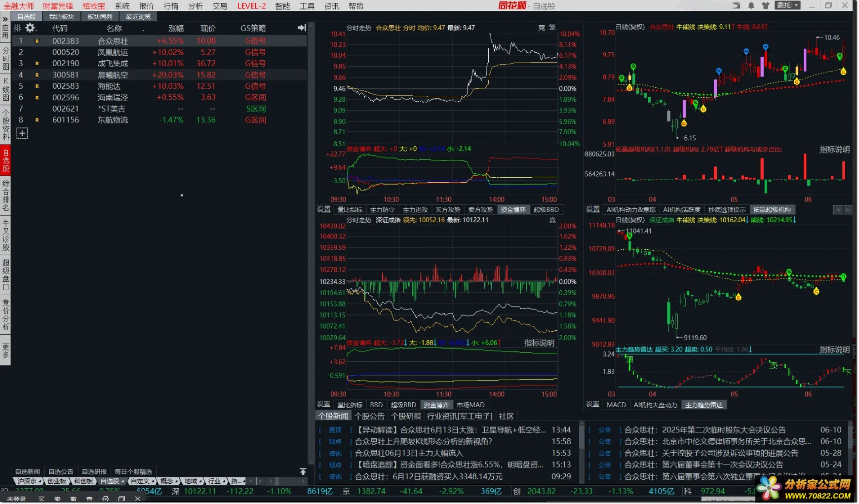Open the 分时图 sidebar panel

[5, 59]
